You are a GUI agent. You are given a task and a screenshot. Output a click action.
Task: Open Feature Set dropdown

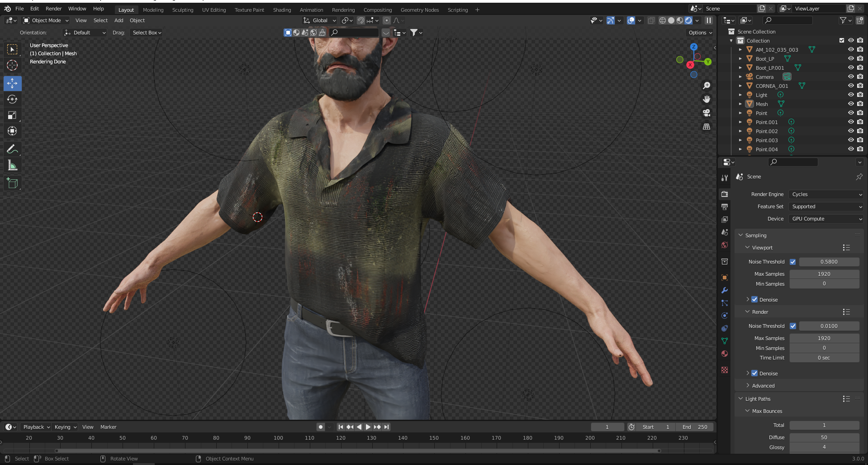click(826, 206)
